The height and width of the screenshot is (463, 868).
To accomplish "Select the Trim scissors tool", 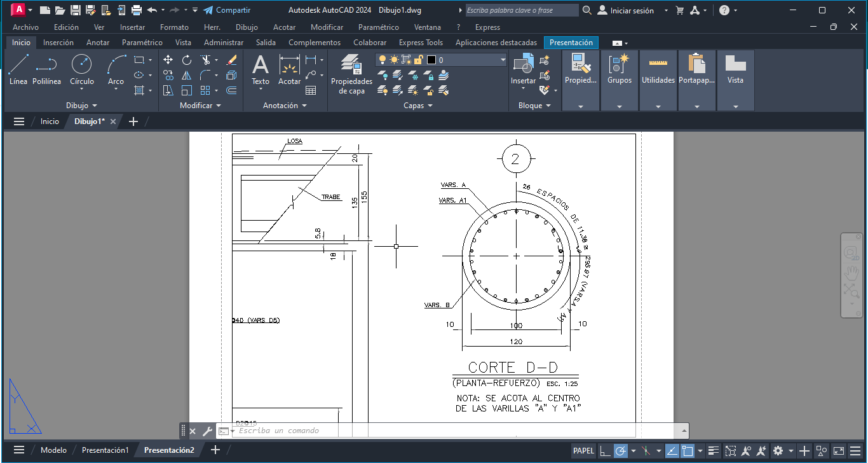I will [205, 60].
